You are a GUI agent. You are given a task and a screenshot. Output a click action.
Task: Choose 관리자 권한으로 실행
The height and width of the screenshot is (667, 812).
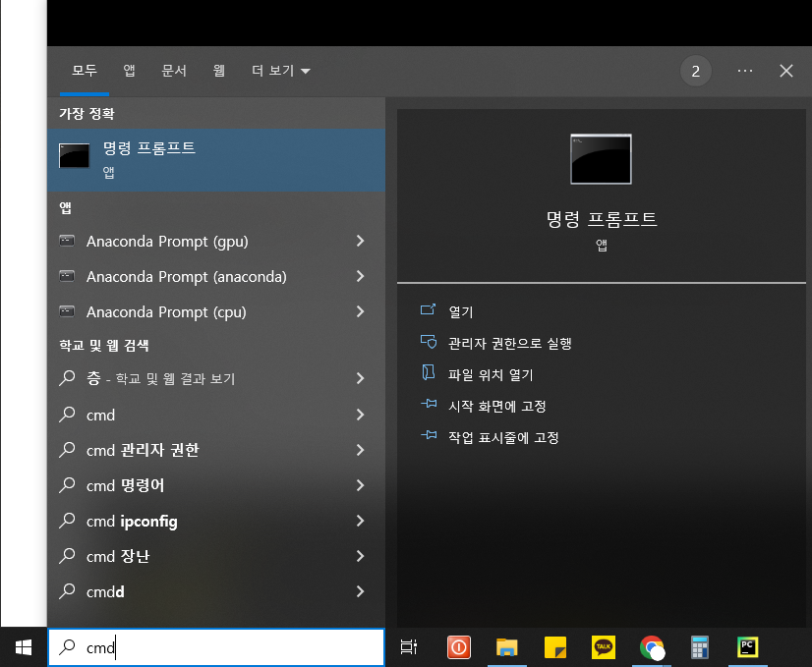point(509,344)
